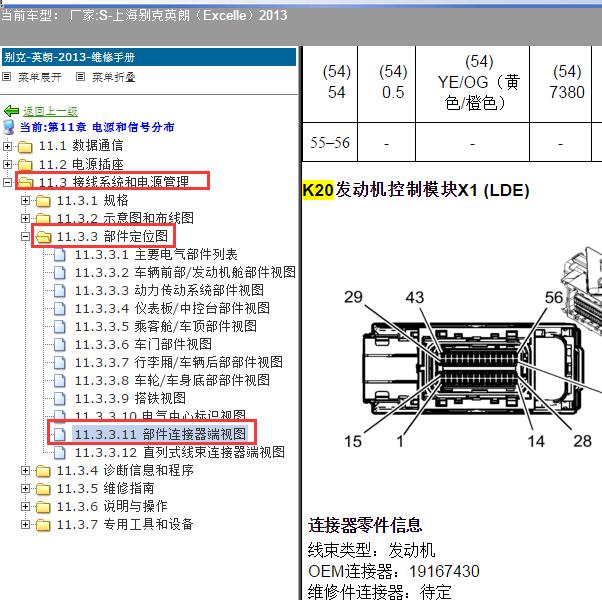The height and width of the screenshot is (600, 602).
Task: Select 11.3 接线系统和电源管理 label
Action: (x=114, y=182)
